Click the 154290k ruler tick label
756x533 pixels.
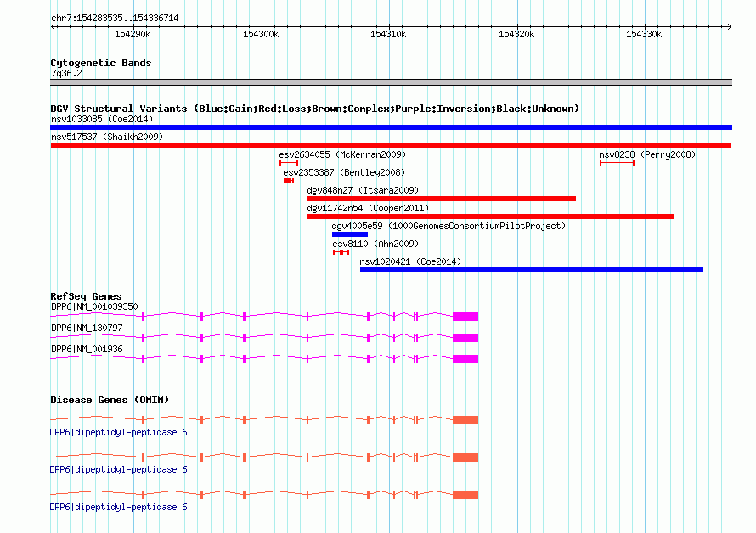[x=133, y=35]
